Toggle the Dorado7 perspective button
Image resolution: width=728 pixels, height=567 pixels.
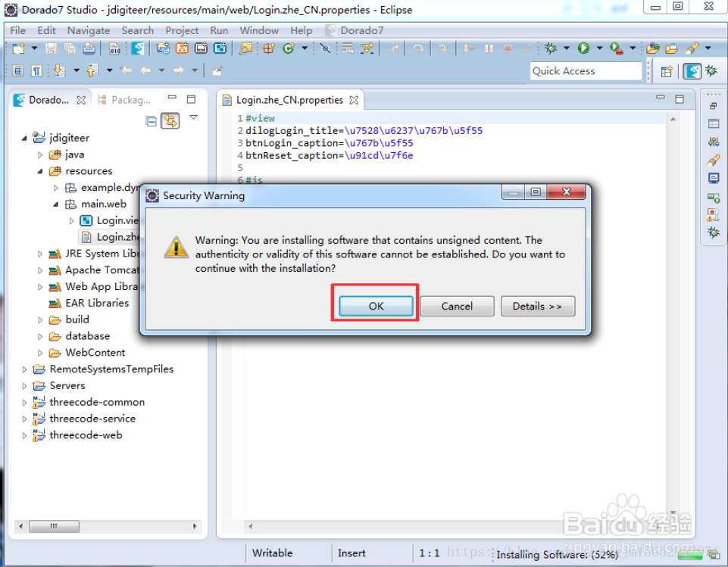point(692,71)
